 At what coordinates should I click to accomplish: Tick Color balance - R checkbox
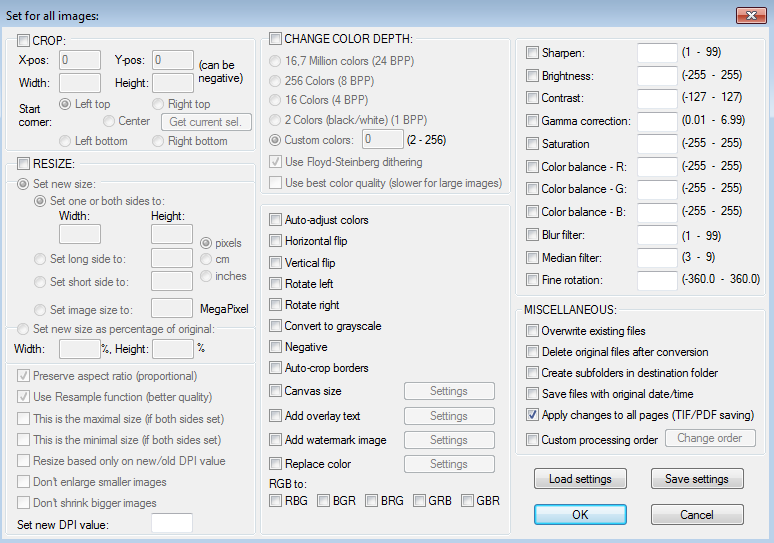click(532, 166)
